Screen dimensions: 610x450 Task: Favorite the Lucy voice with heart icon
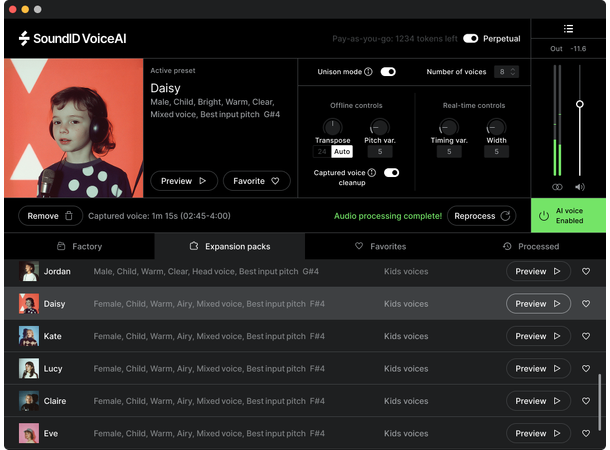[586, 368]
